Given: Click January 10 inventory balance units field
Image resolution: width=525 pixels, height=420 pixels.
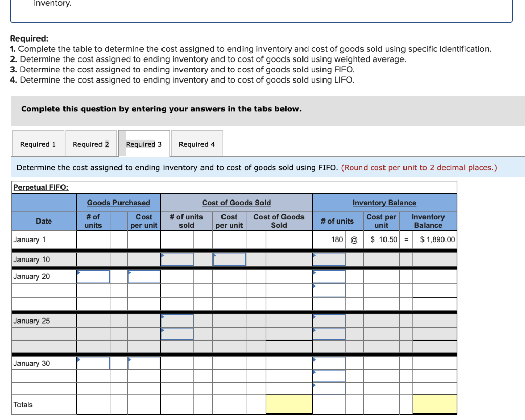Looking at the screenshot, I should point(329,259).
